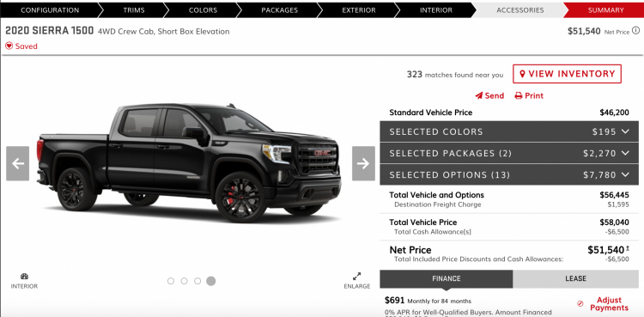Open the Trims step
The height and width of the screenshot is (317, 644).
click(x=134, y=10)
